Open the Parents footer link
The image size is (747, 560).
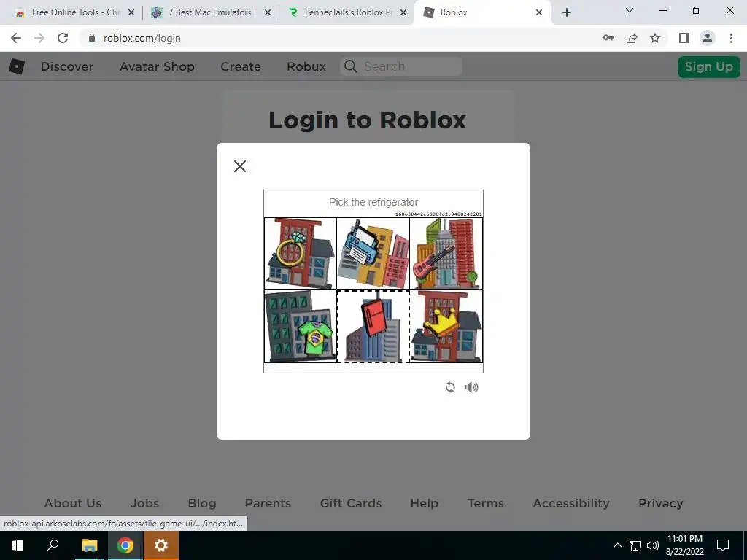tap(268, 503)
